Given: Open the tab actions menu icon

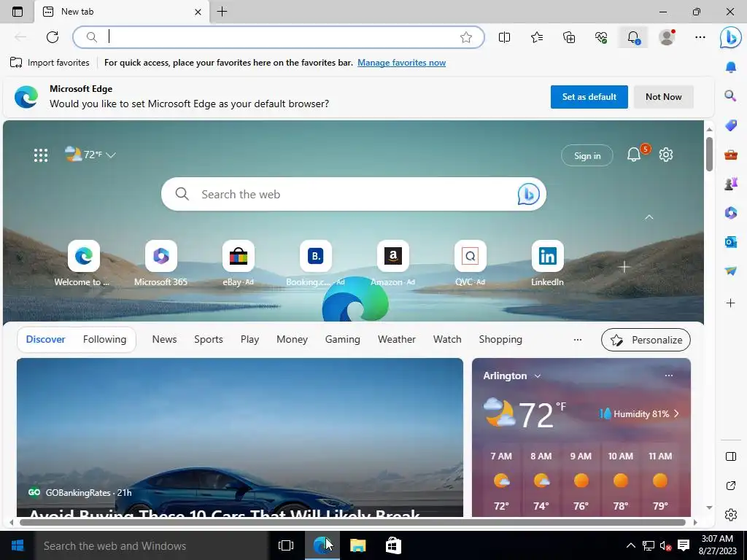Looking at the screenshot, I should [x=18, y=12].
